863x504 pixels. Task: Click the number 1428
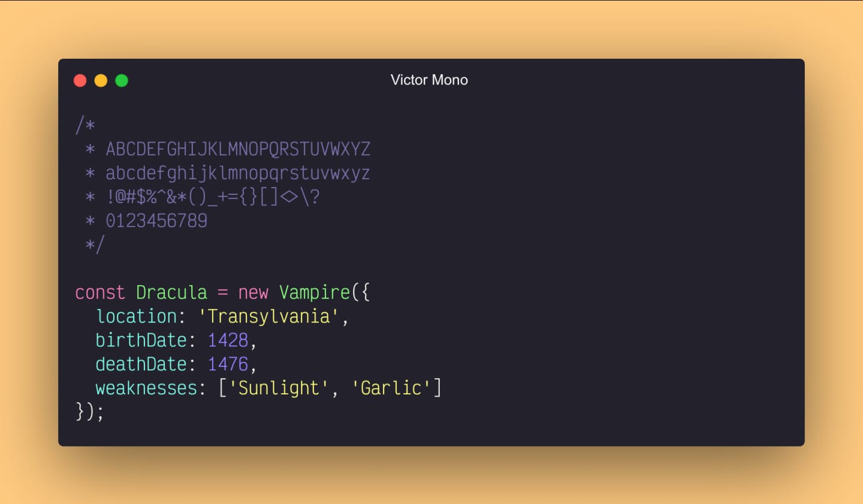tap(228, 340)
